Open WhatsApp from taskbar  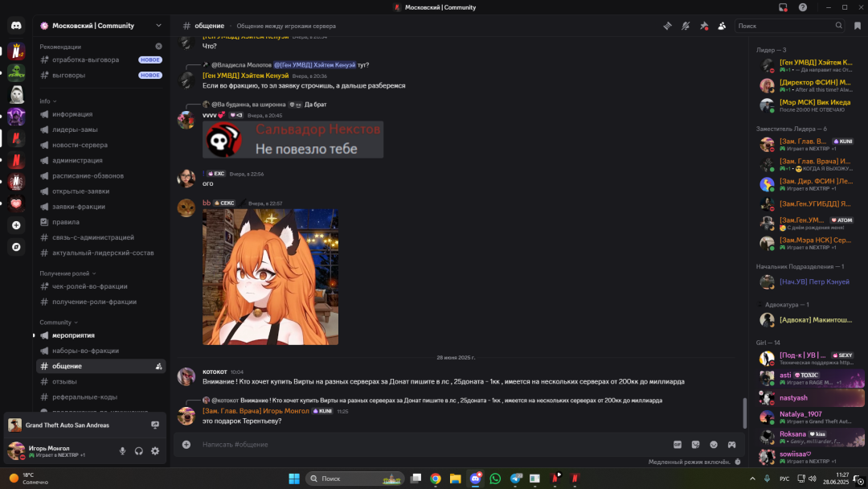[x=495, y=479]
